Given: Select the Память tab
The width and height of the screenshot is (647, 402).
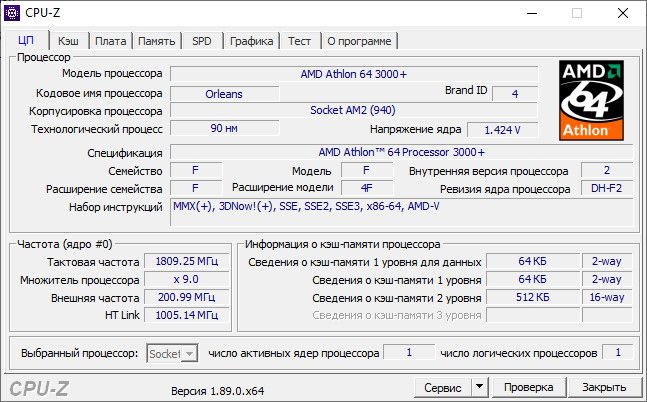Looking at the screenshot, I should [x=156, y=41].
